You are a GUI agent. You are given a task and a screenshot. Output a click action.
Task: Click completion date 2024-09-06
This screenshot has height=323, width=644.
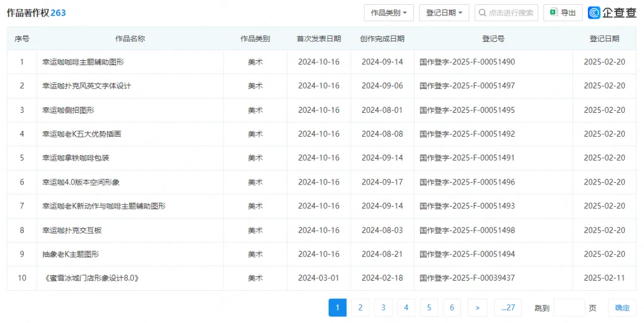[382, 85]
